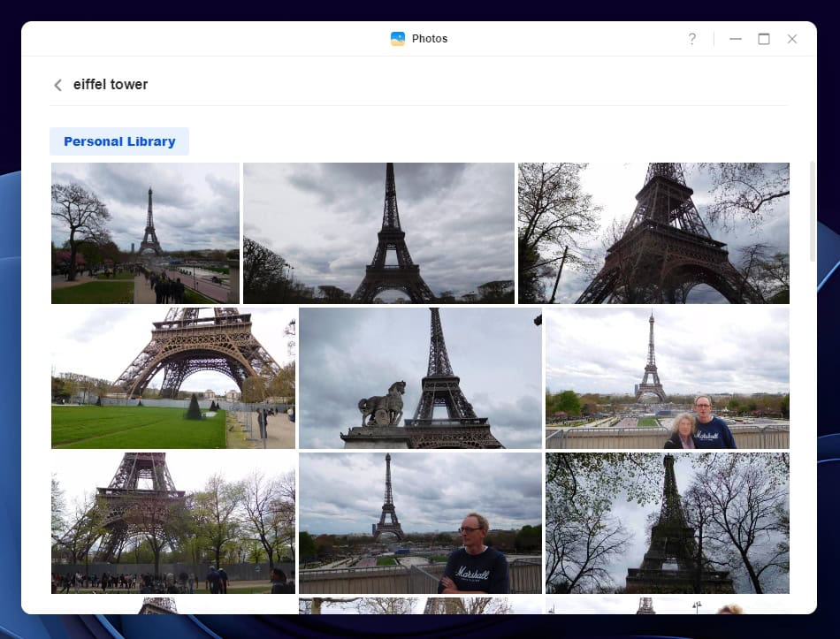This screenshot has height=639, width=840.
Task: Open third-row right photo of tower through trees
Action: [x=667, y=523]
